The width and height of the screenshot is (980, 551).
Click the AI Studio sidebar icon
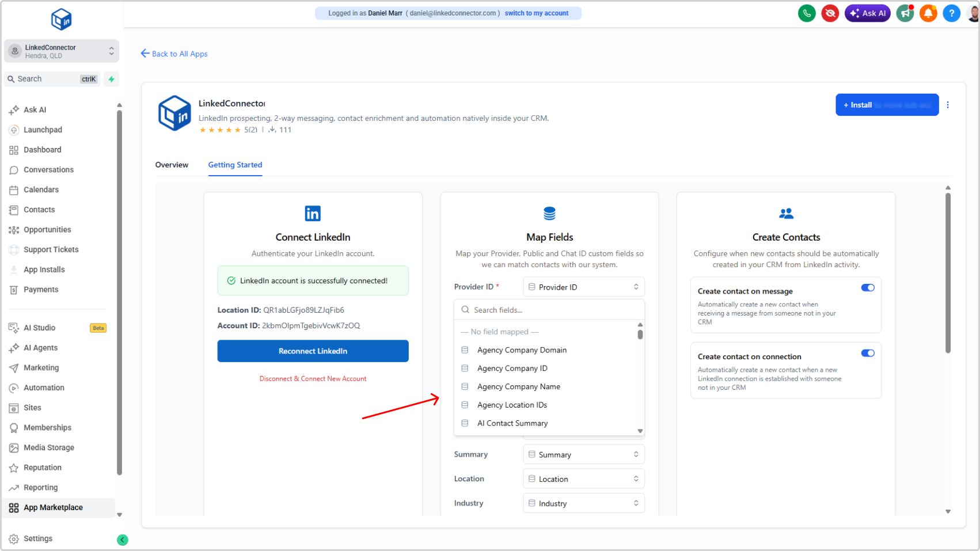click(14, 328)
